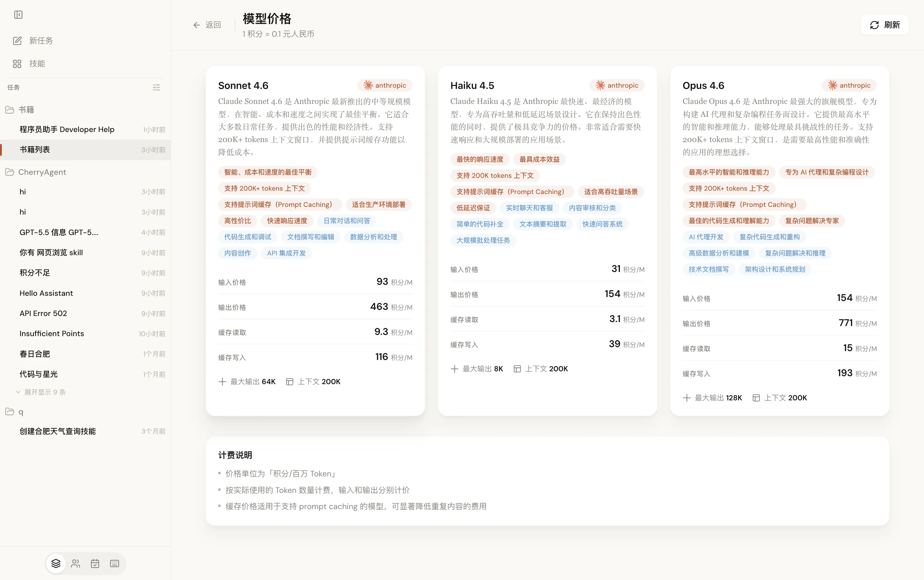Open the skills grid icon

(x=17, y=64)
